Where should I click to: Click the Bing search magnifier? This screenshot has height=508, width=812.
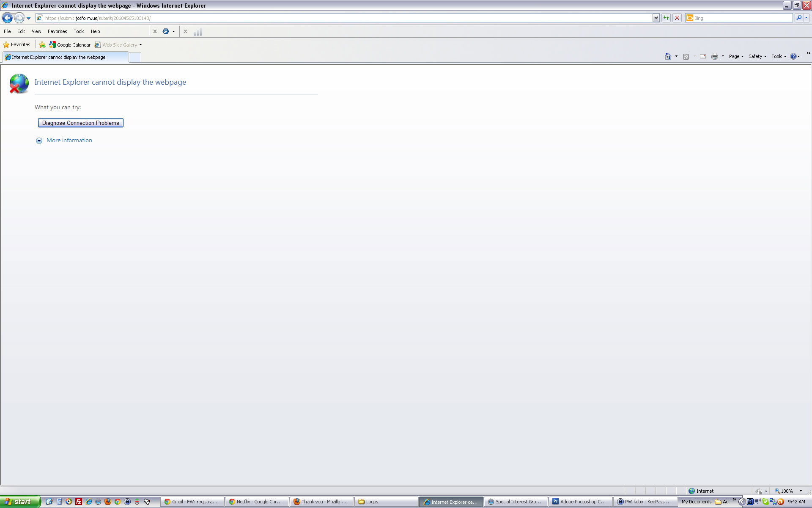pyautogui.click(x=798, y=18)
